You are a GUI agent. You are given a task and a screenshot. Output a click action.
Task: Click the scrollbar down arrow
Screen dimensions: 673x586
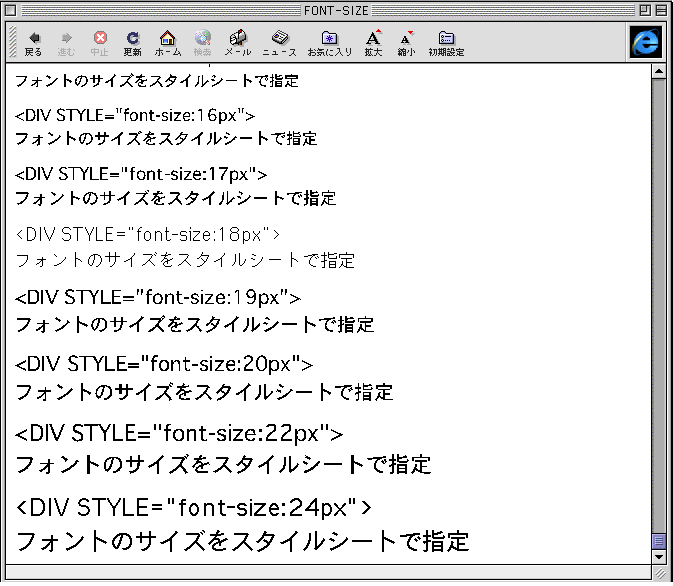[658, 557]
